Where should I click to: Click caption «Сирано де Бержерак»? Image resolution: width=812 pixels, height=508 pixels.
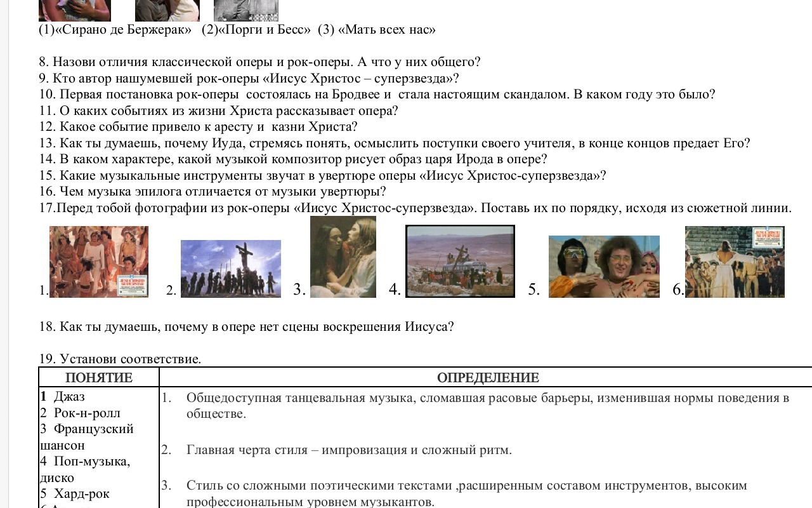[124, 30]
